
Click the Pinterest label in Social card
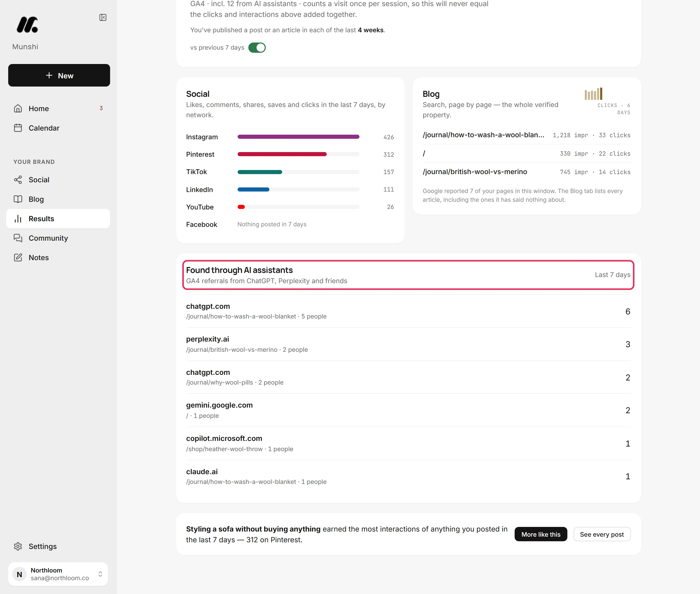point(200,155)
